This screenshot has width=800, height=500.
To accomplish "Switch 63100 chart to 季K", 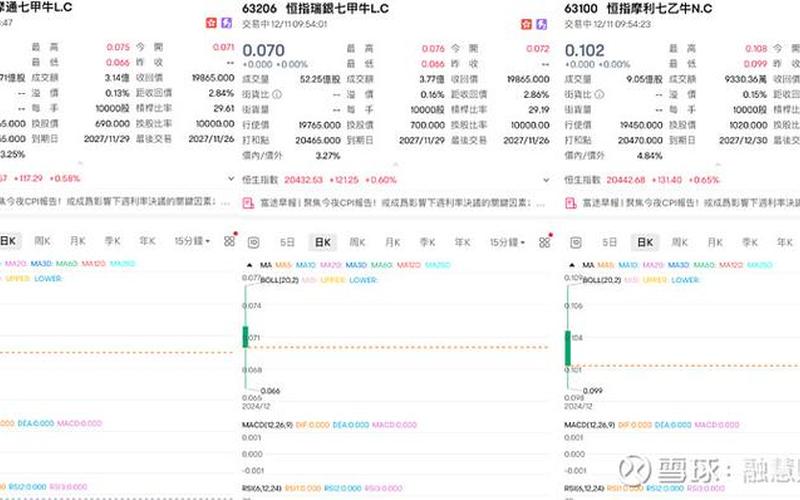I will (x=750, y=242).
